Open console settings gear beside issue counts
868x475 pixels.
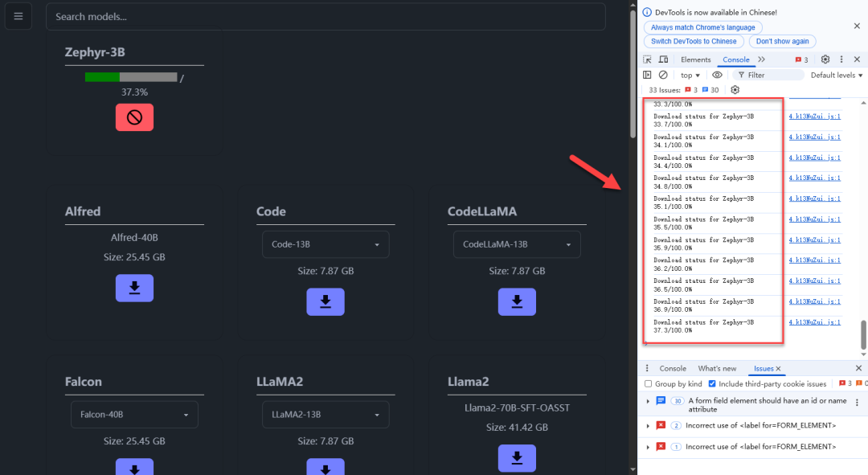click(735, 90)
